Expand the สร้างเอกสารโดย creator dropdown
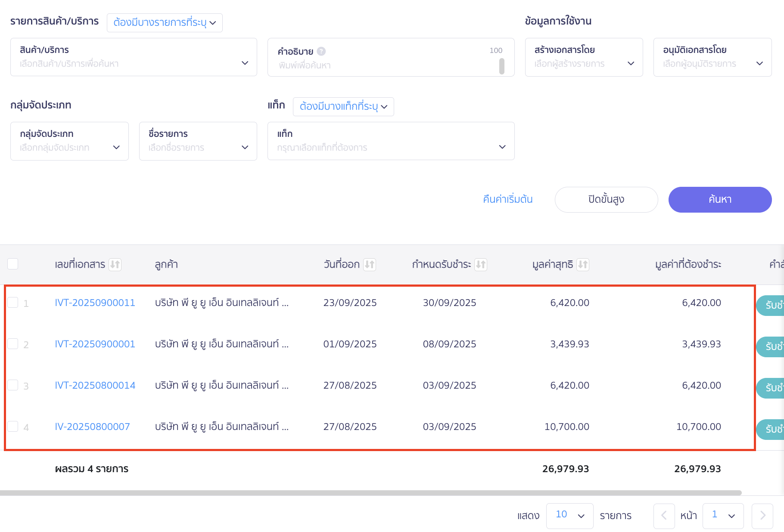This screenshot has height=532, width=784. [584, 57]
